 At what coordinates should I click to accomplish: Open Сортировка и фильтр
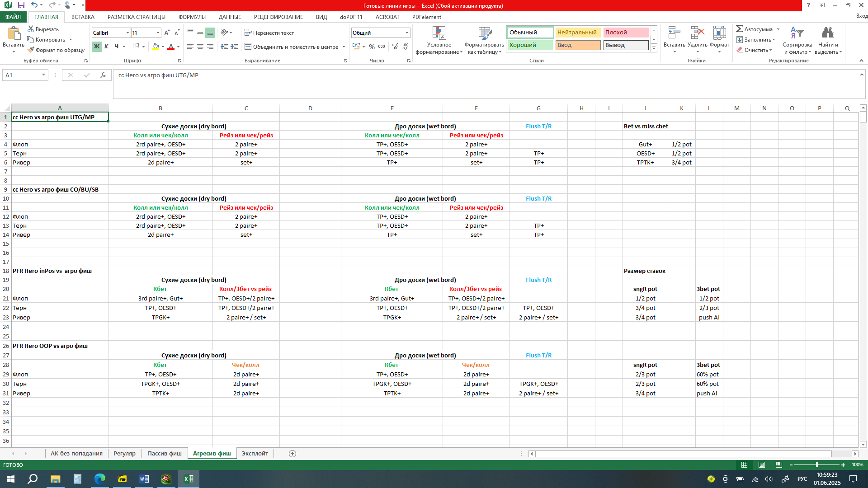[797, 40]
